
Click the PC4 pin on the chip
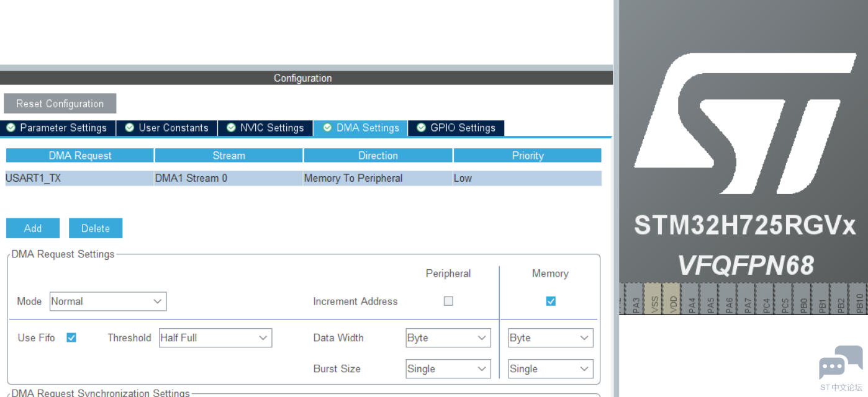(766, 298)
